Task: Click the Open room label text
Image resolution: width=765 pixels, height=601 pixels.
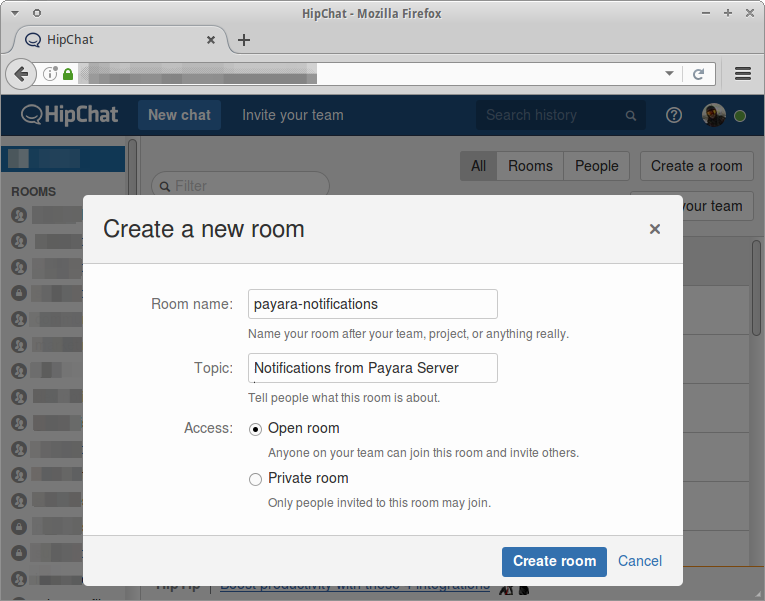Action: (x=303, y=428)
